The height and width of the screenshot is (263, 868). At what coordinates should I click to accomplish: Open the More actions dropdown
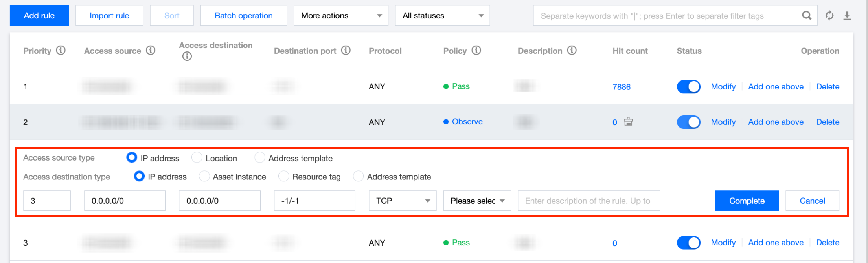pyautogui.click(x=340, y=16)
